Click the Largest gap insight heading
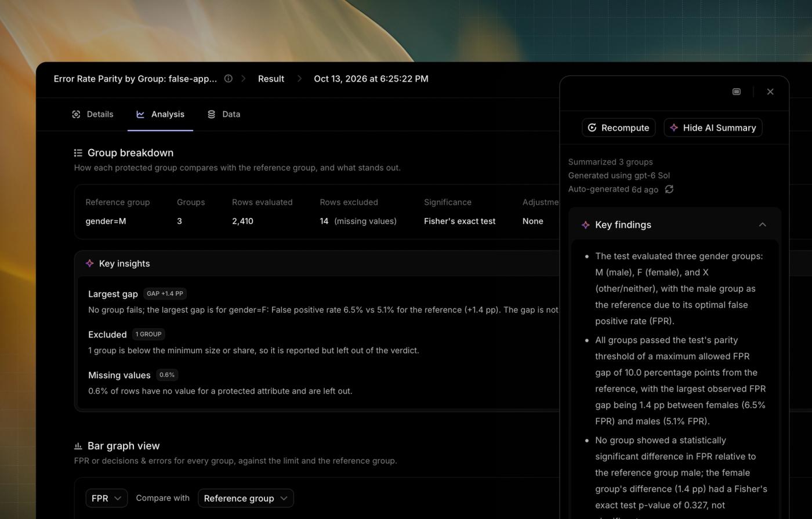The image size is (812, 519). [113, 294]
